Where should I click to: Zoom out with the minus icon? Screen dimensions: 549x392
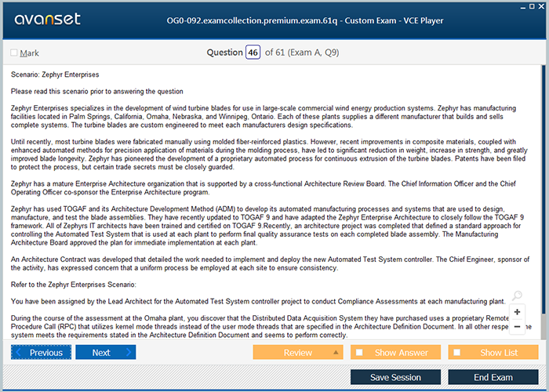coord(517,326)
